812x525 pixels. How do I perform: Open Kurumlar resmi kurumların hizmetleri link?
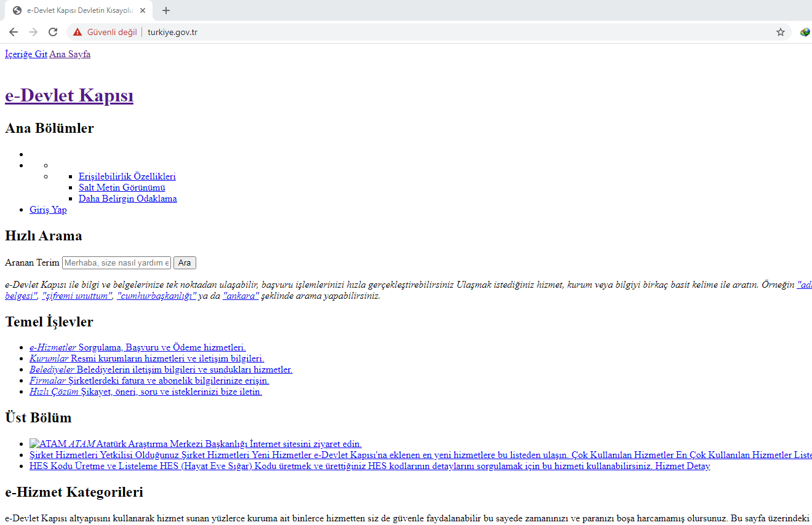point(147,358)
